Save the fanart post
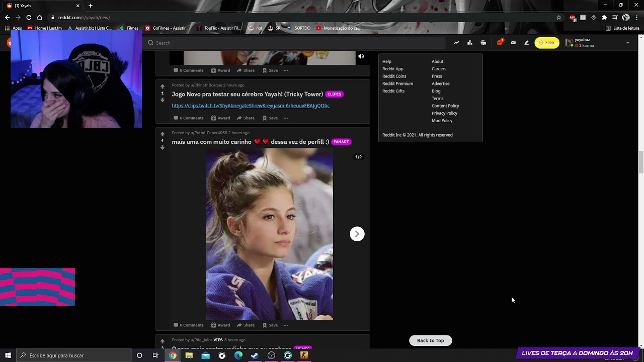Screen dimensions: 644x362 pyautogui.click(x=270, y=325)
